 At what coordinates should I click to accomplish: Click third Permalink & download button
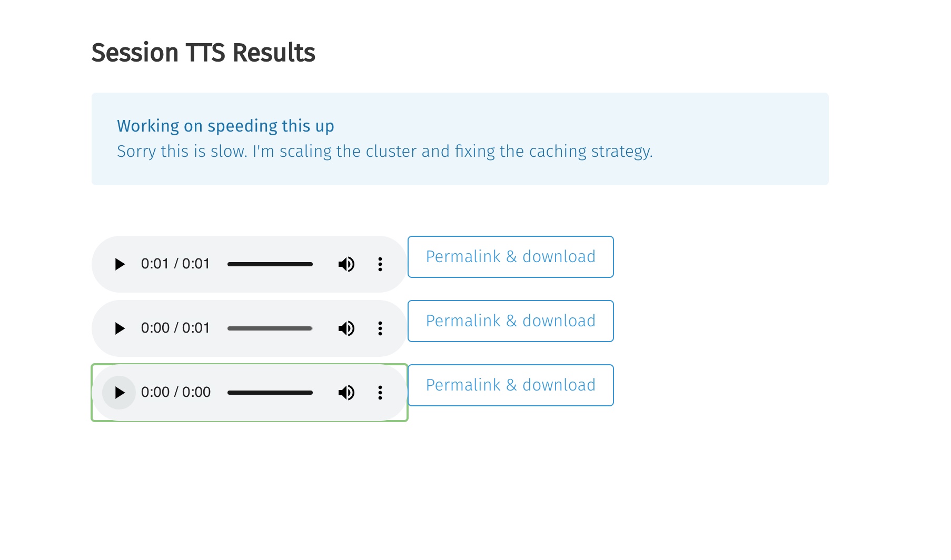pyautogui.click(x=510, y=385)
